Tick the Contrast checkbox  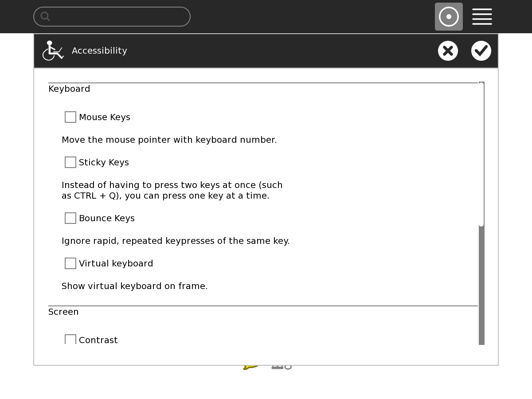[70, 340]
